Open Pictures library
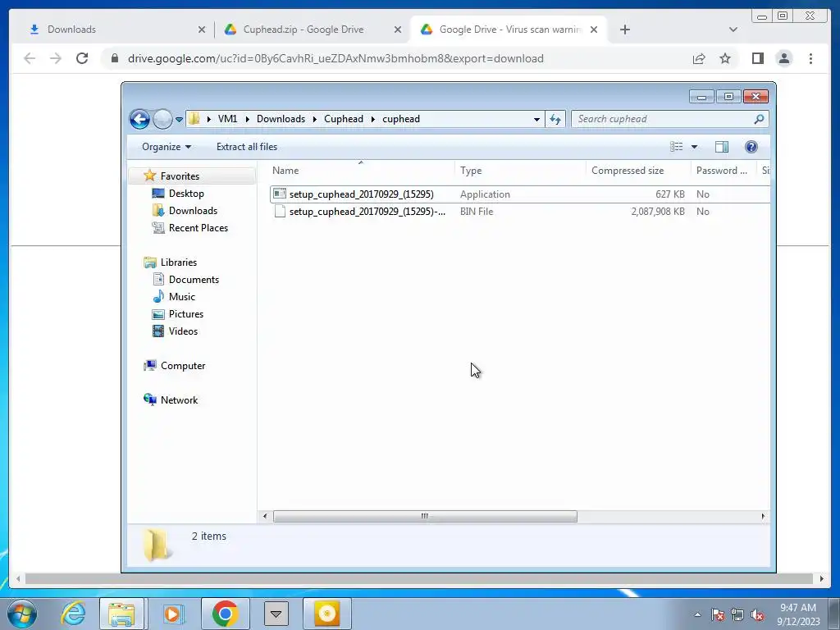 click(186, 314)
